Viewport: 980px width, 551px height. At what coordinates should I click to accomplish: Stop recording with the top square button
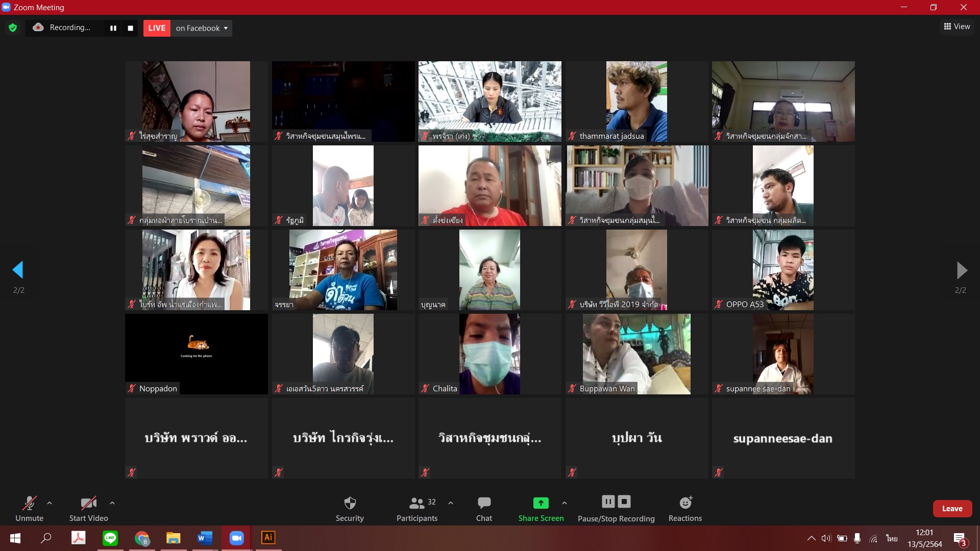tap(130, 28)
